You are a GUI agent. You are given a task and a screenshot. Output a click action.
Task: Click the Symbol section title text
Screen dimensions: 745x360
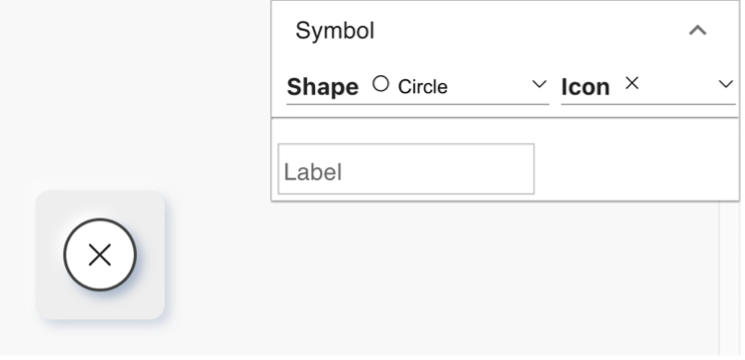(335, 31)
